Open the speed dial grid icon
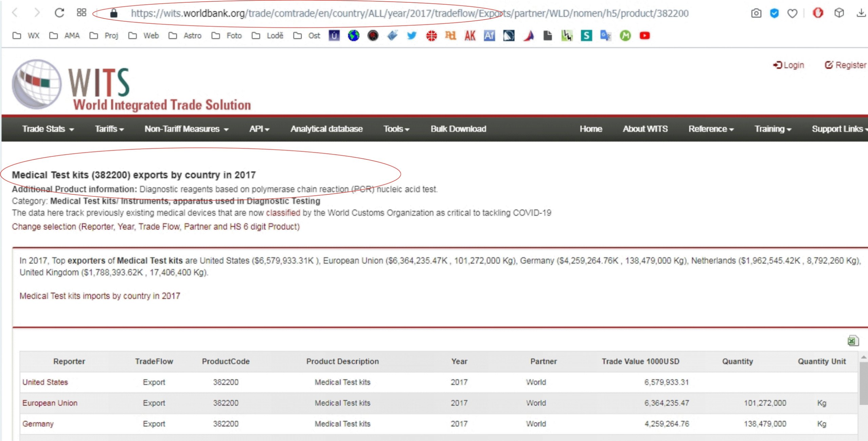Viewport: 868px width, 441px height. coord(81,13)
